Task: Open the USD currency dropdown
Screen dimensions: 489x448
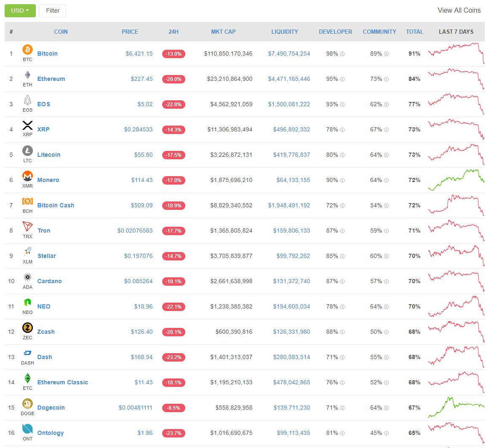Action: pos(20,11)
